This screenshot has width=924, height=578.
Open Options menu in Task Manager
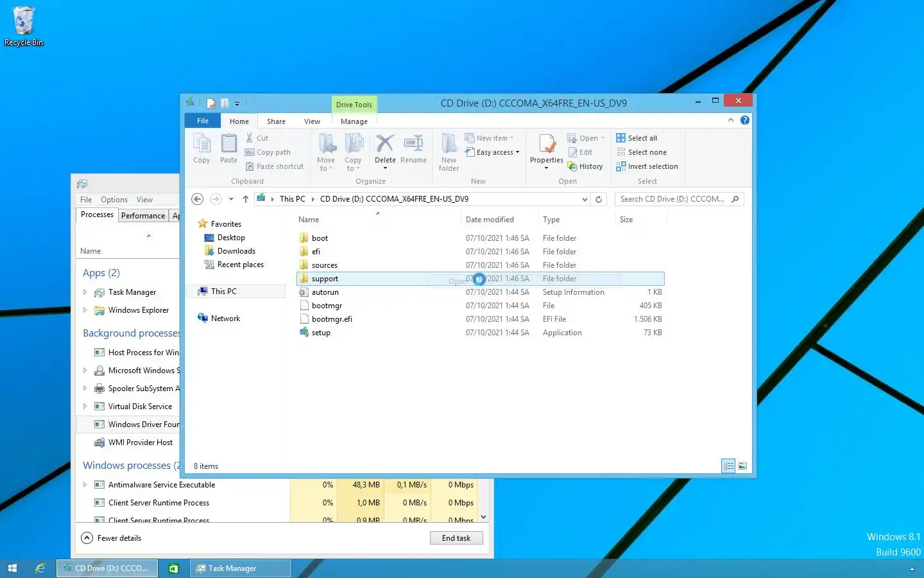pos(114,200)
